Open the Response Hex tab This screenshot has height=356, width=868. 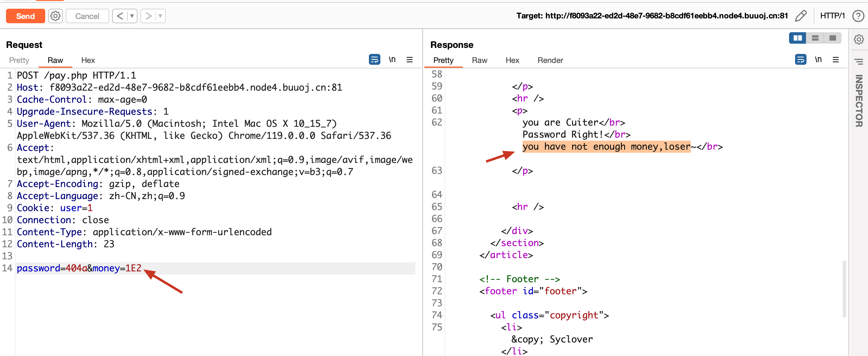click(x=512, y=60)
